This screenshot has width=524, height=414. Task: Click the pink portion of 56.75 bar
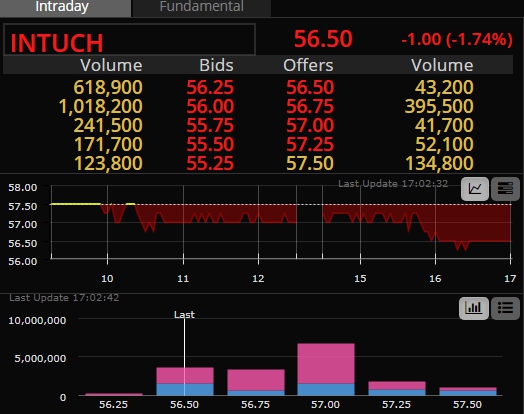[x=256, y=380]
